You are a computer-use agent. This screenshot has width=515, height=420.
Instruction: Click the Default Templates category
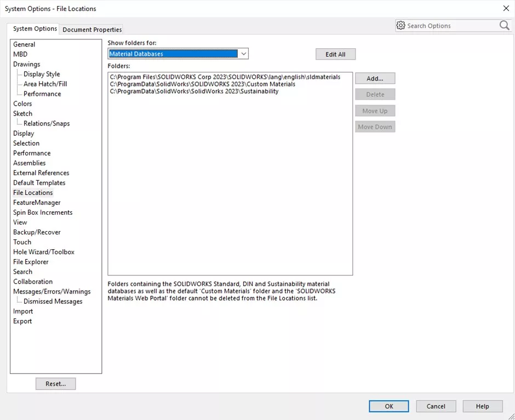39,182
